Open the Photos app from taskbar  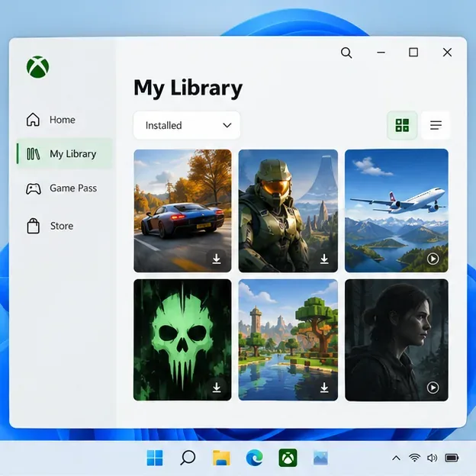[x=320, y=458]
